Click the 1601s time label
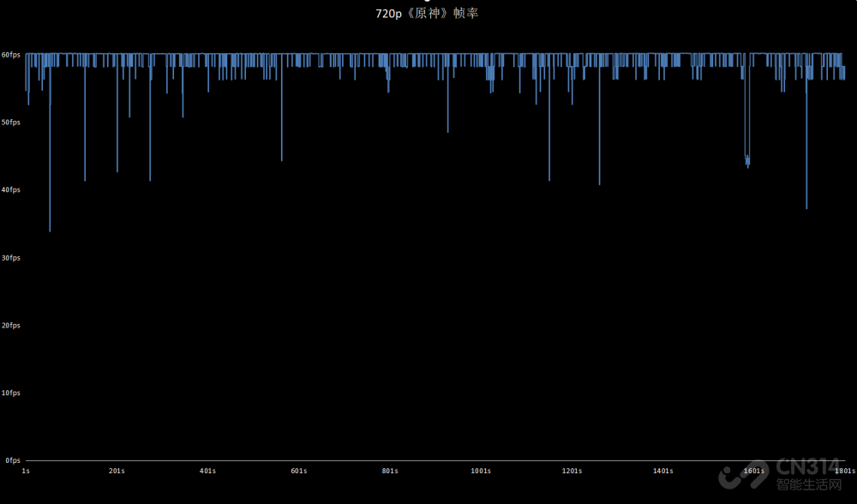 tap(754, 471)
